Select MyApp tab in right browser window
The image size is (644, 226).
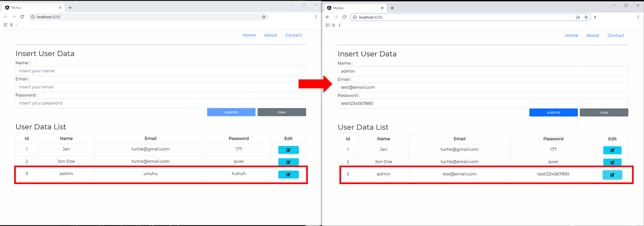click(355, 8)
